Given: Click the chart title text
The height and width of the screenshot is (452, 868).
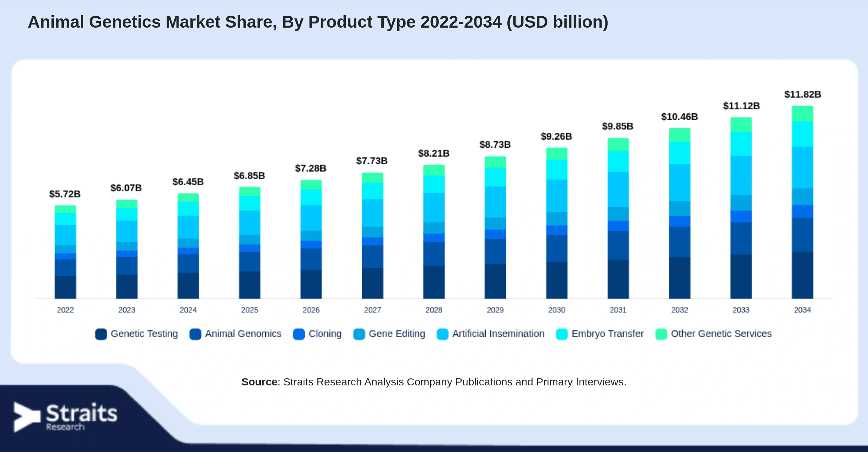Looking at the screenshot, I should pyautogui.click(x=318, y=22).
